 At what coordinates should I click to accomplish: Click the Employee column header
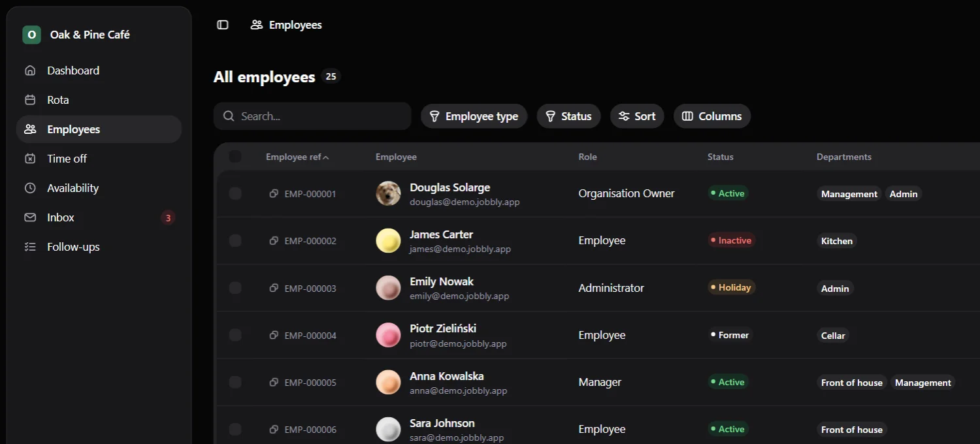point(396,157)
